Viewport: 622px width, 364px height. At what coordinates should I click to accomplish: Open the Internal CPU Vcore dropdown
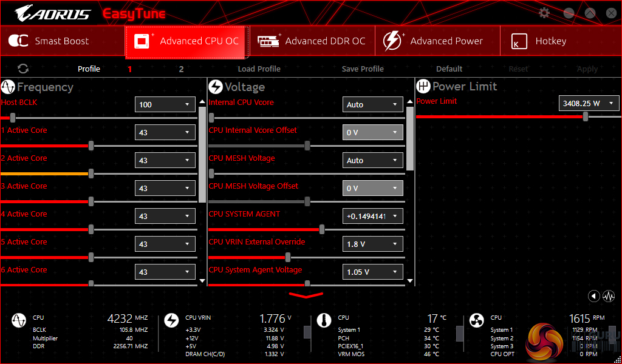pos(373,104)
